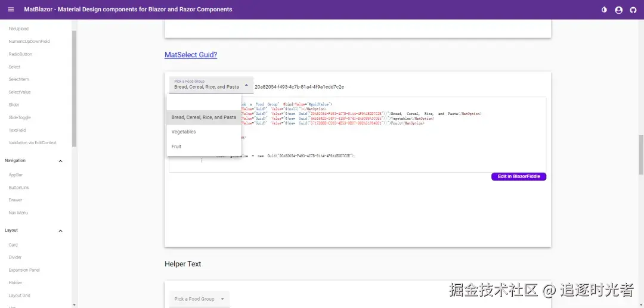Go to Hidden in sidebar

(16, 283)
